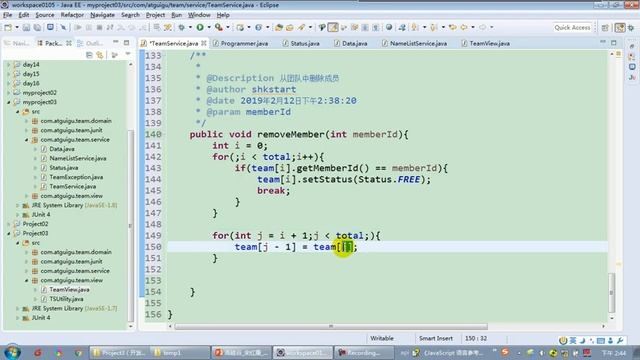The image size is (640, 360).
Task: Click the Back navigation arrow icon
Action: pyautogui.click(x=464, y=27)
